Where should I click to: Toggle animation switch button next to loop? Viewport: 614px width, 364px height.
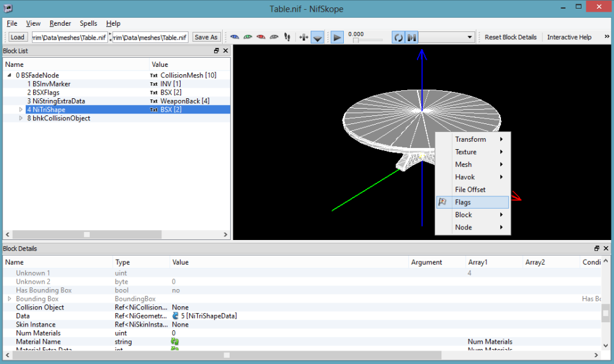point(411,37)
